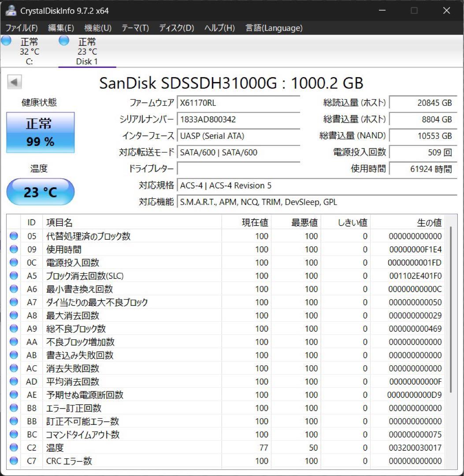Open the ヘルプ(H) menu

tap(220, 28)
